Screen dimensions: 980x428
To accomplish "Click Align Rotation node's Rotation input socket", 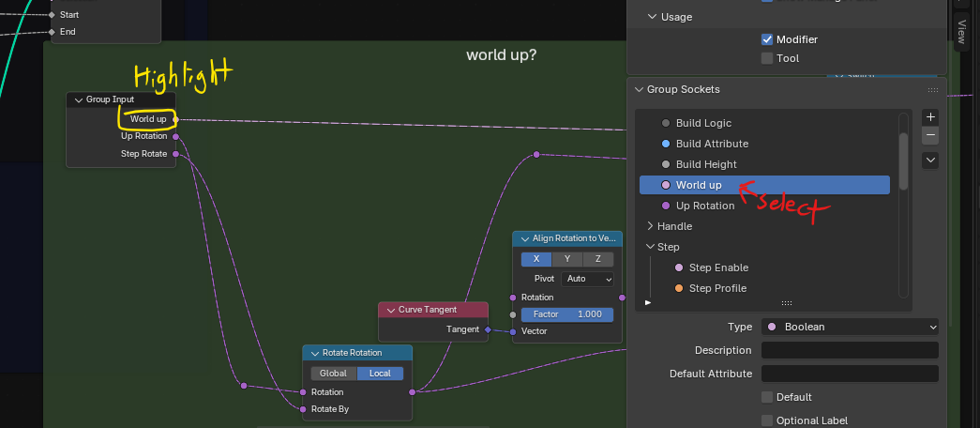I will pyautogui.click(x=513, y=298).
